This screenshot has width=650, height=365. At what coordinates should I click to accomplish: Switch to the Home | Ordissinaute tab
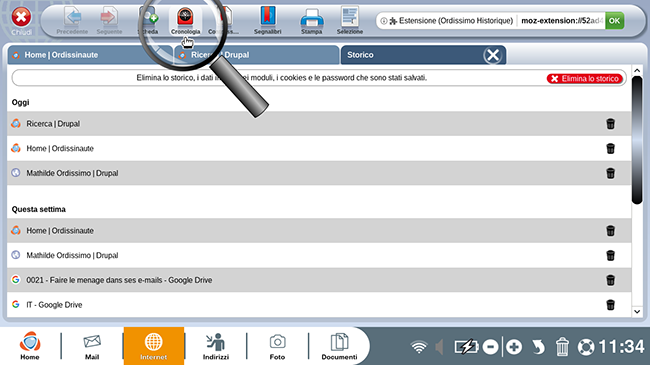pyautogui.click(x=90, y=55)
